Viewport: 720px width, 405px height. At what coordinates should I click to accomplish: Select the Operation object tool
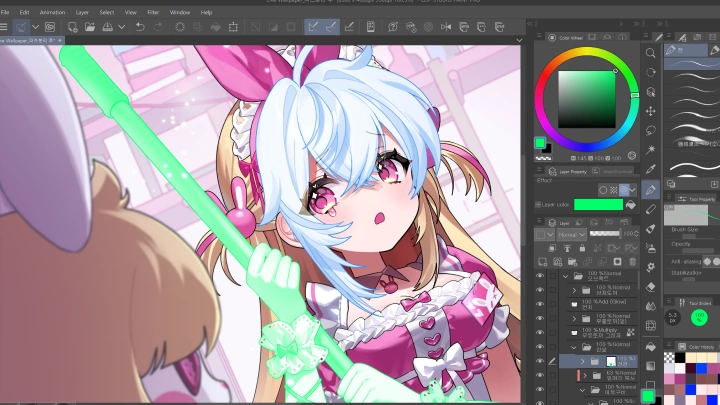pos(650,92)
